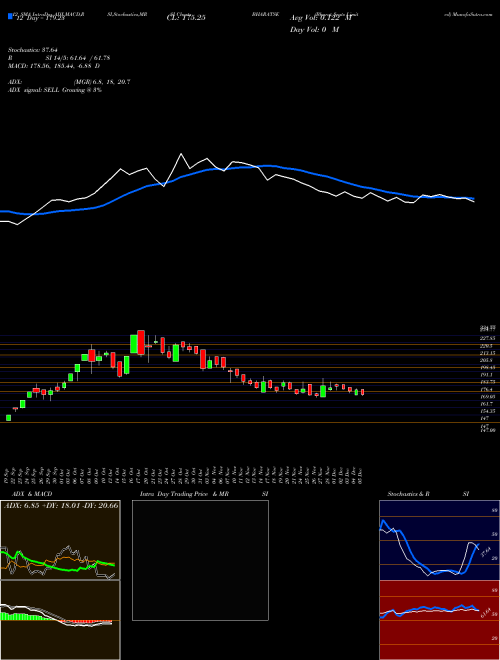Click the 'Intra Day Trading Price & MRSI' heading
The height and width of the screenshot is (660, 500).
click(x=204, y=494)
